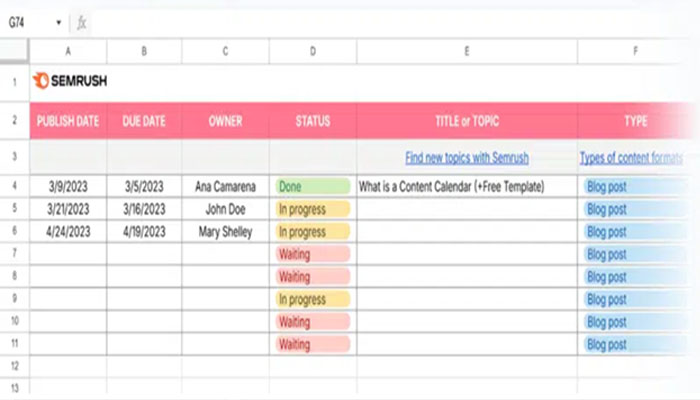The image size is (700, 400).
Task: Open the name box dropdown arrow
Action: [x=59, y=22]
